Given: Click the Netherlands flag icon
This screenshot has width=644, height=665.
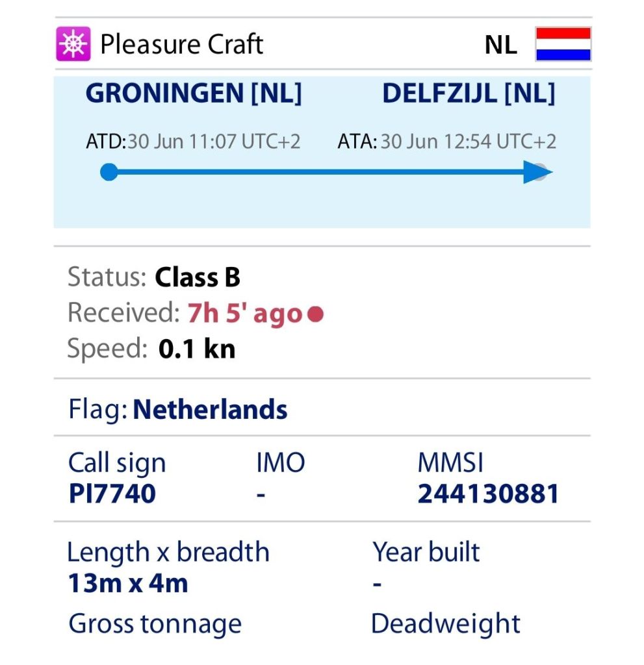Looking at the screenshot, I should [x=563, y=44].
